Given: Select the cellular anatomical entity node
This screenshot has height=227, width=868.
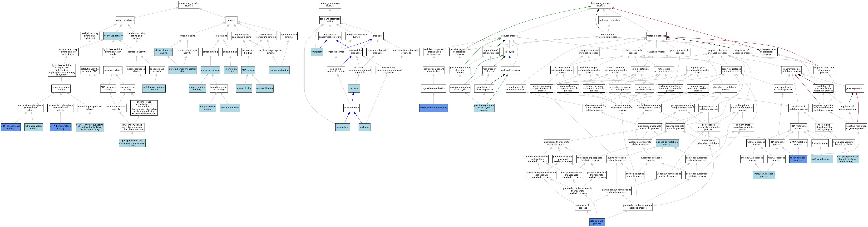Looking at the screenshot, I should click(330, 20).
